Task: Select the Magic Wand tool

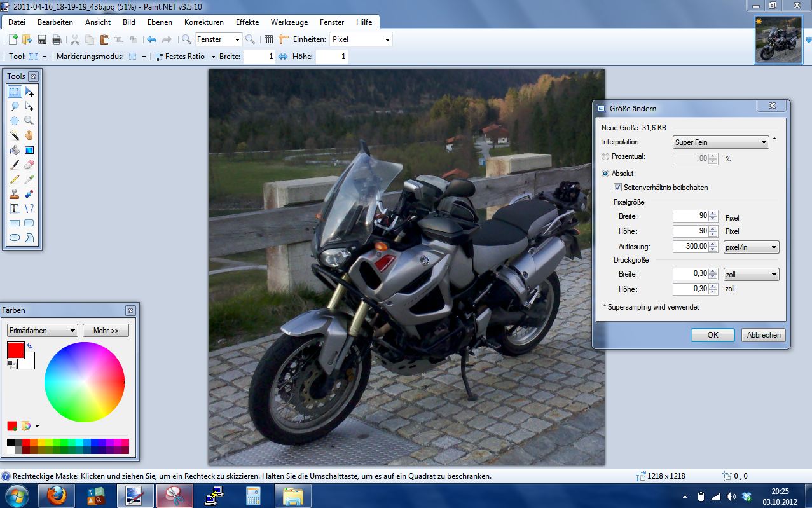Action: [x=15, y=135]
